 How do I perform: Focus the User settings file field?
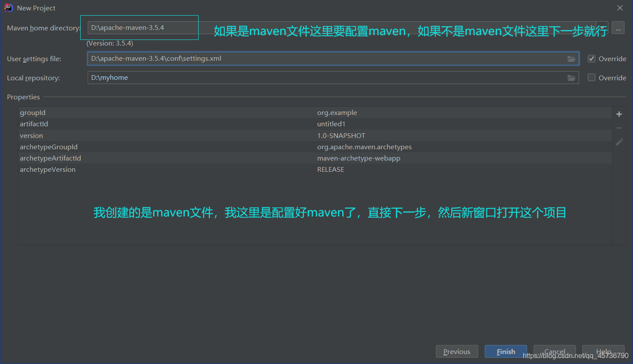(x=333, y=59)
